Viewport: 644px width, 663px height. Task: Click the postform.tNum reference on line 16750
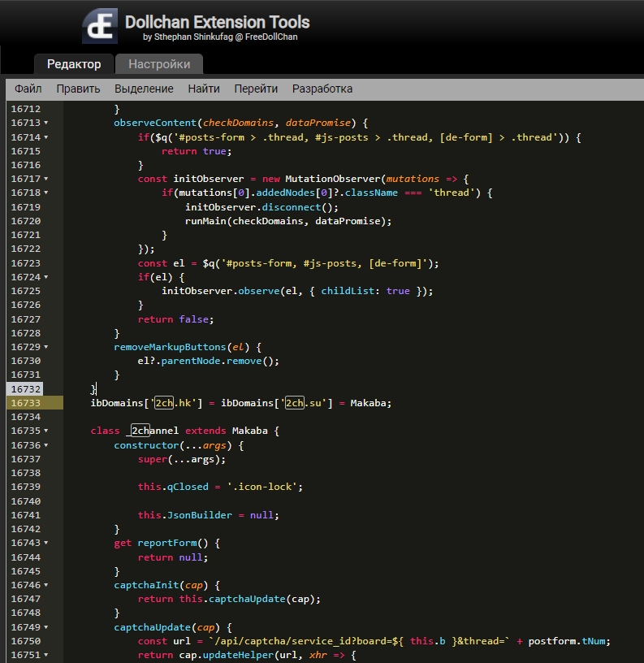567,641
